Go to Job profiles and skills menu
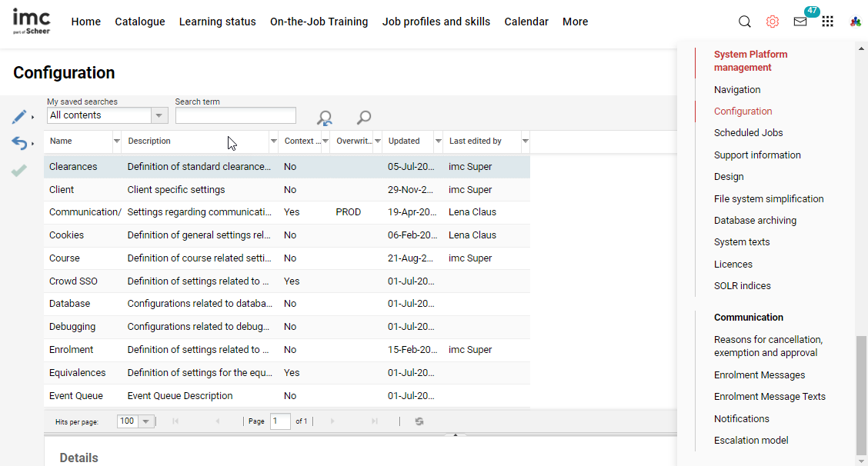 pyautogui.click(x=436, y=22)
